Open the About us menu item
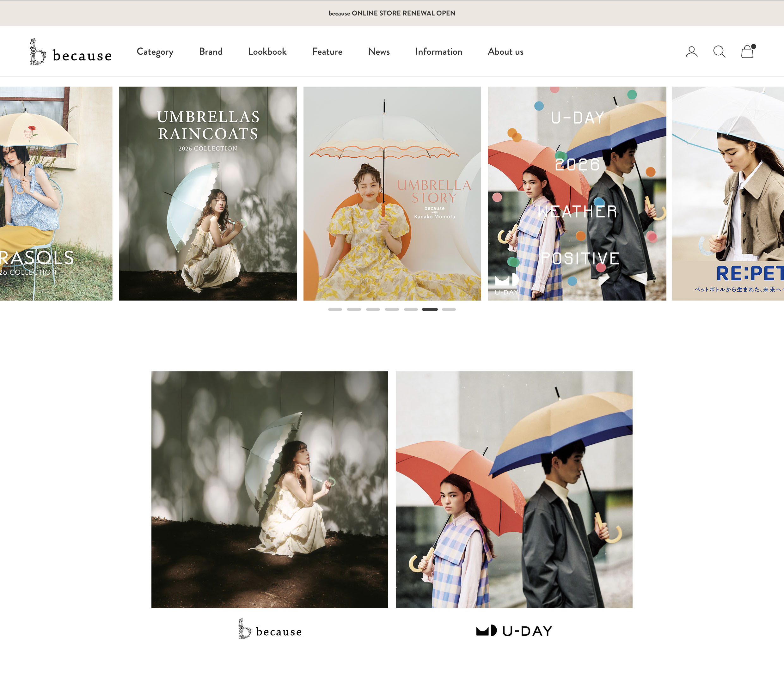The height and width of the screenshot is (677, 784). click(505, 52)
